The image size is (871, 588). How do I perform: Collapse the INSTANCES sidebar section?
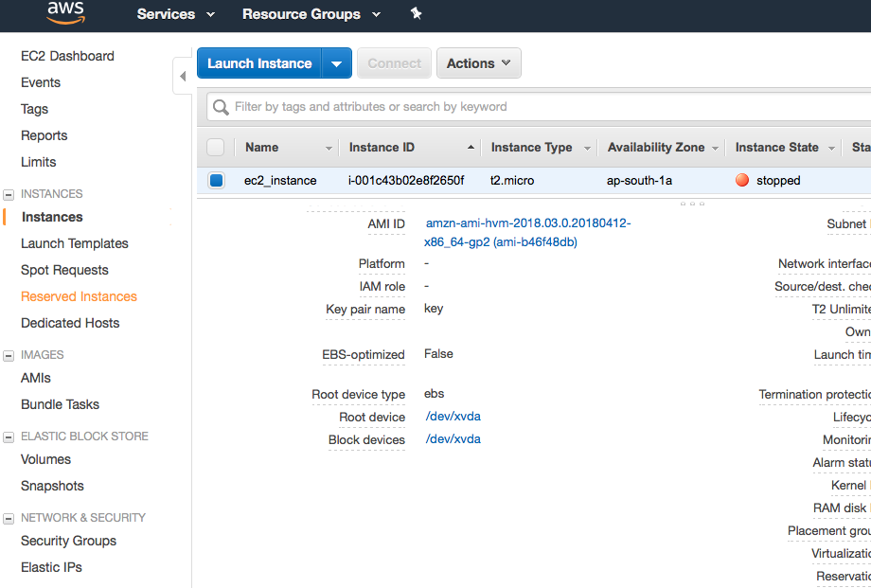pyautogui.click(x=9, y=194)
